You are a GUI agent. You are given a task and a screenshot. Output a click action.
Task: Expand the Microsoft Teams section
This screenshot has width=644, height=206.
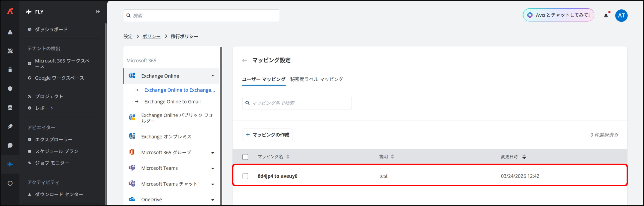pos(213,168)
